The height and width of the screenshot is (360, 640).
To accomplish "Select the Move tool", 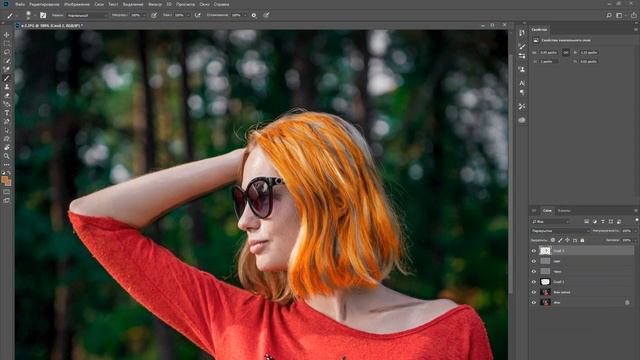I will 7,35.
